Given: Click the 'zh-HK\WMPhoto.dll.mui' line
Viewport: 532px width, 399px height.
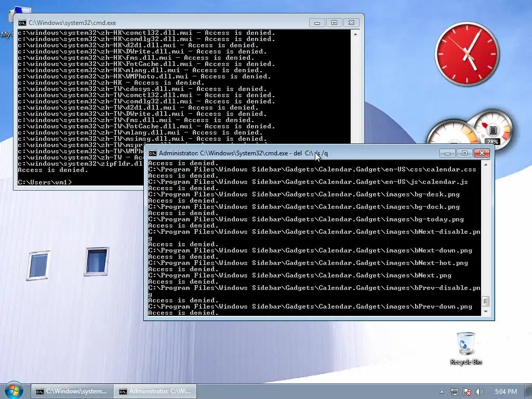Looking at the screenshot, I should point(144,76).
